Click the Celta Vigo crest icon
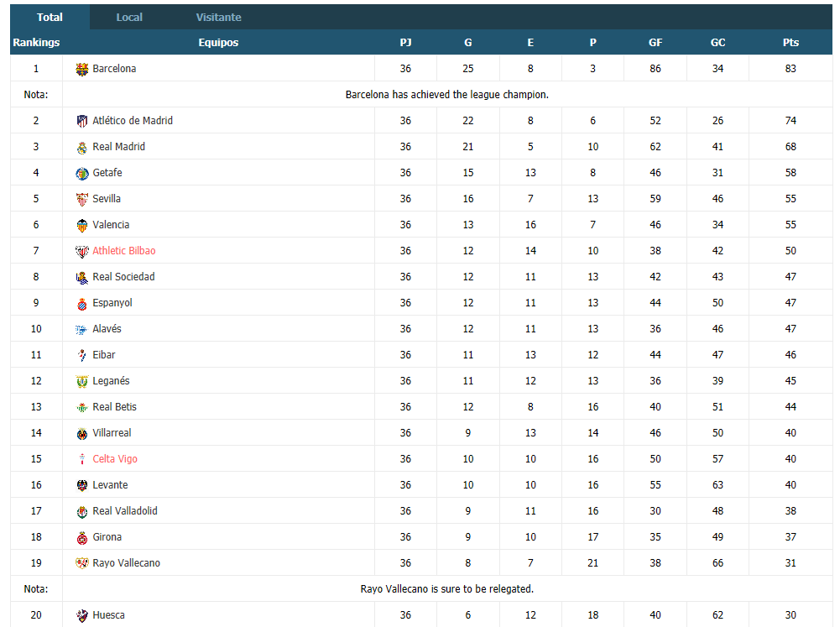840x627 pixels. [x=82, y=459]
